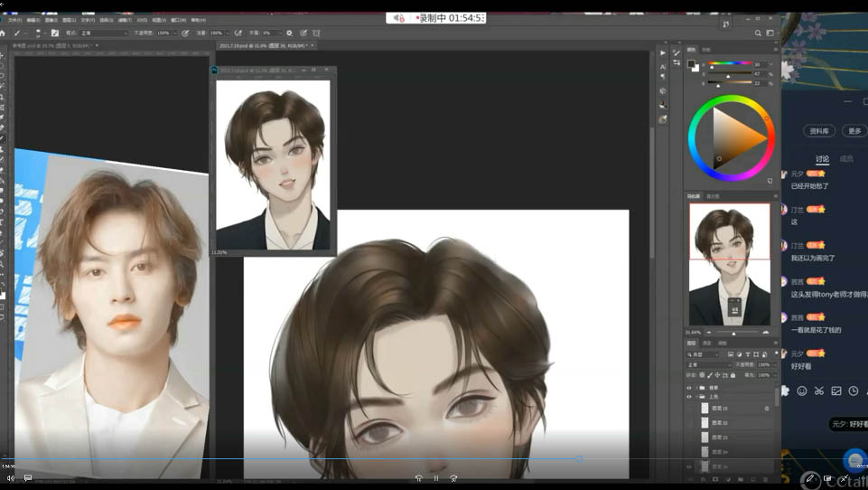Filter layers by shape icon

point(756,354)
